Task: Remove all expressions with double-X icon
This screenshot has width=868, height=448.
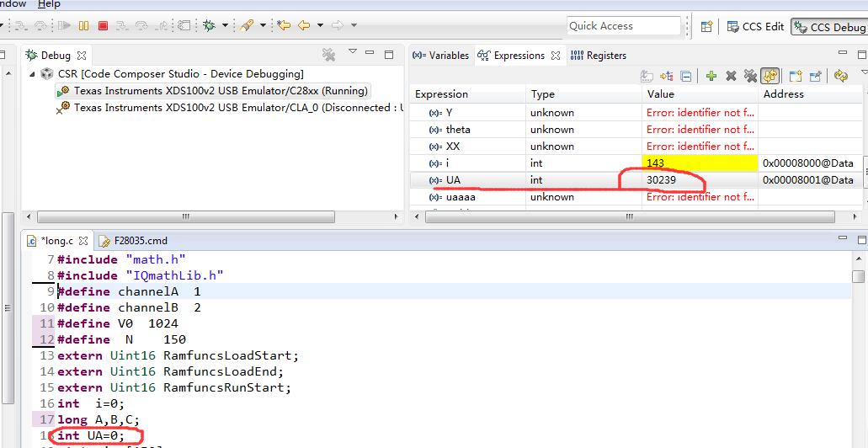Action: (750, 76)
